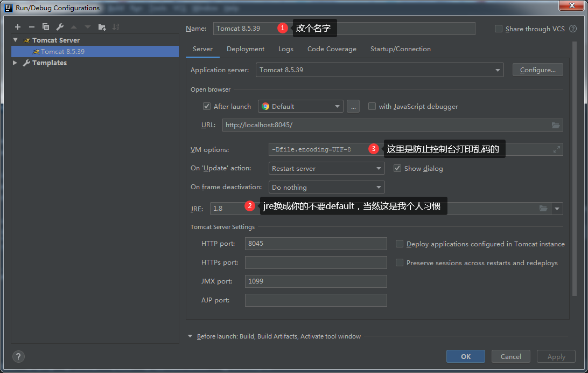
Task: Click the URL input field
Action: [392, 125]
